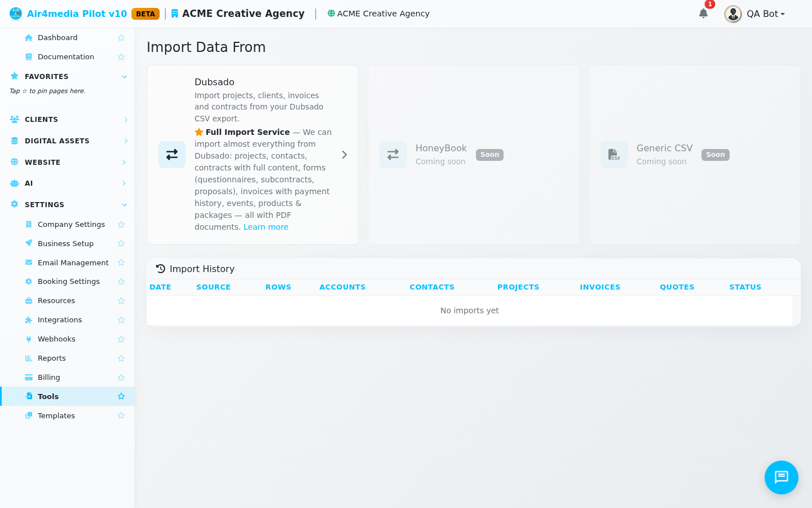812x508 pixels.
Task: Toggle the favorite star beside Billing
Action: pos(121,378)
